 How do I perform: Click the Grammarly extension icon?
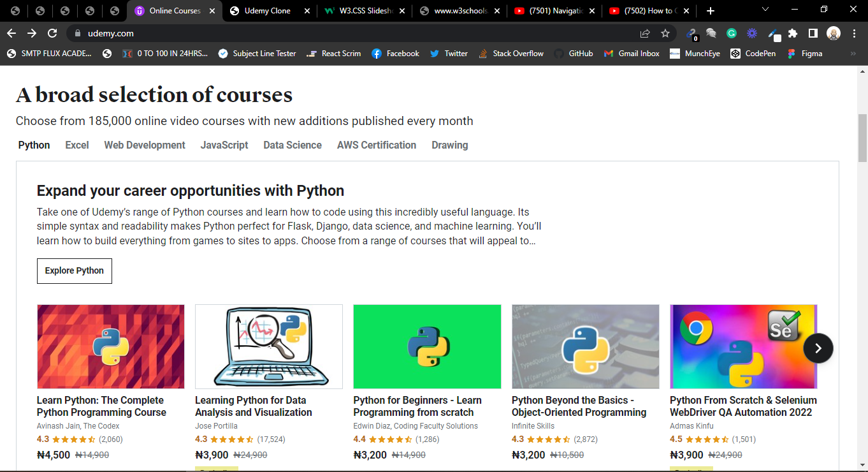[x=732, y=33]
